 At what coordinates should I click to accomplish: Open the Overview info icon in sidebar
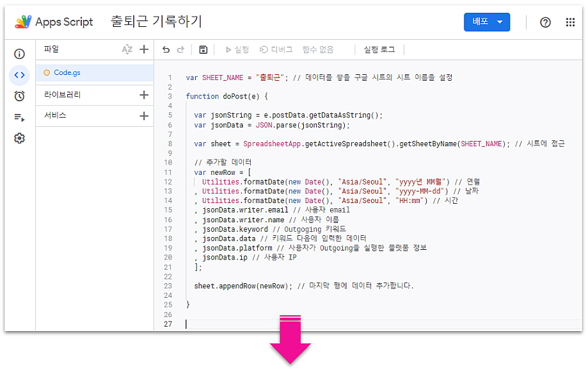click(19, 54)
